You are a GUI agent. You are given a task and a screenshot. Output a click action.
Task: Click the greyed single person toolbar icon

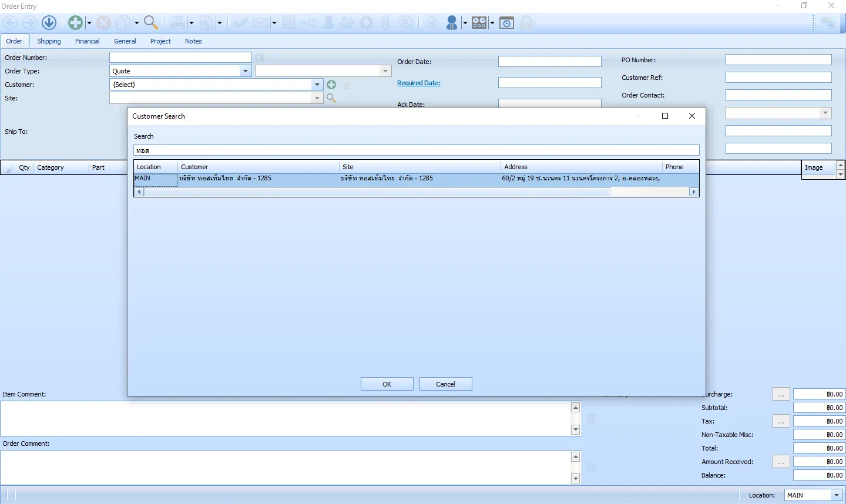pyautogui.click(x=328, y=23)
